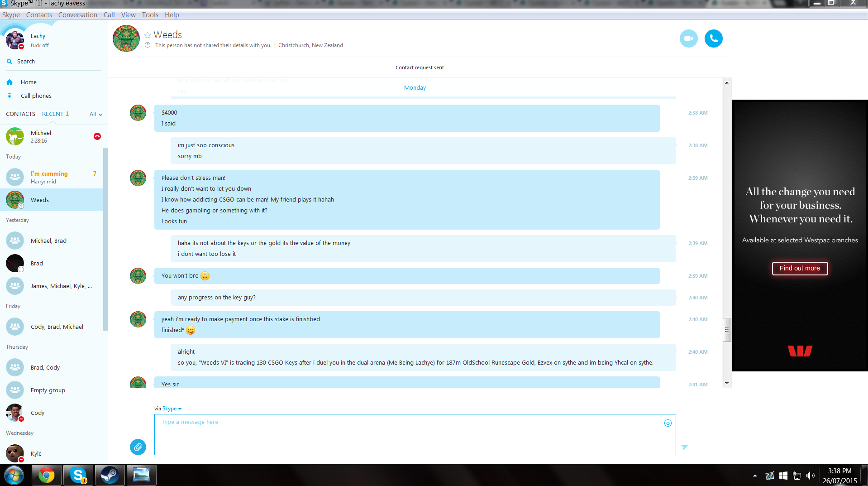Open the Michael, Brad group chat
The height and width of the screenshot is (486, 868).
click(x=52, y=241)
